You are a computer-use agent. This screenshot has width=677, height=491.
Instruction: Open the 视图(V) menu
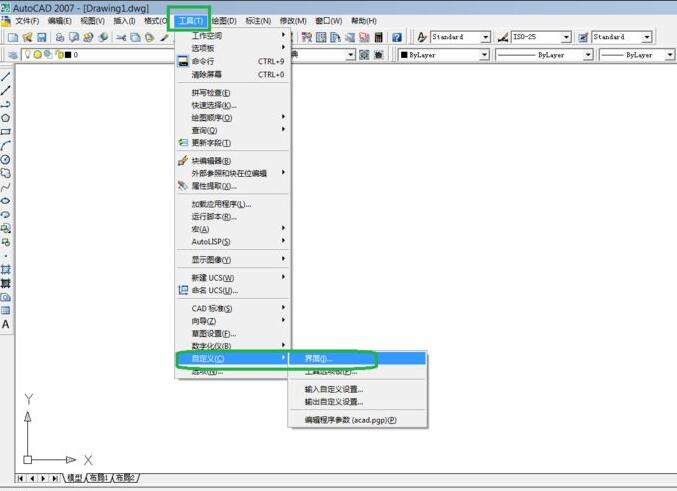point(92,21)
